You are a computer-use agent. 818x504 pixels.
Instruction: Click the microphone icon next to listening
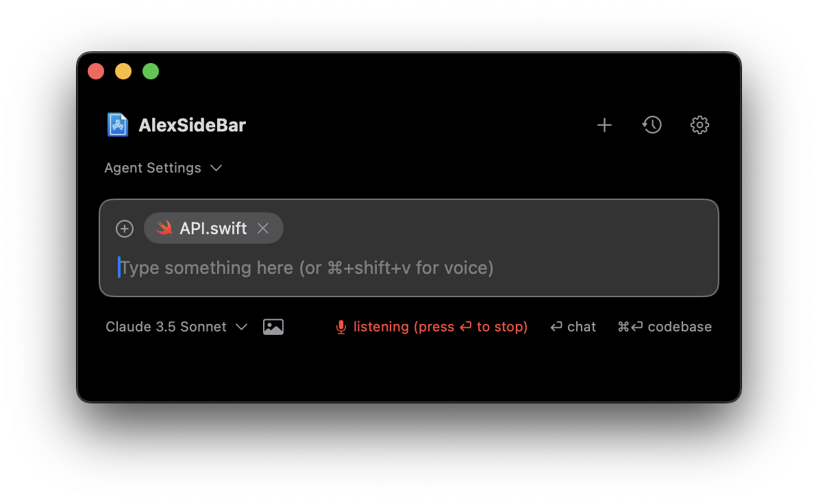point(340,327)
